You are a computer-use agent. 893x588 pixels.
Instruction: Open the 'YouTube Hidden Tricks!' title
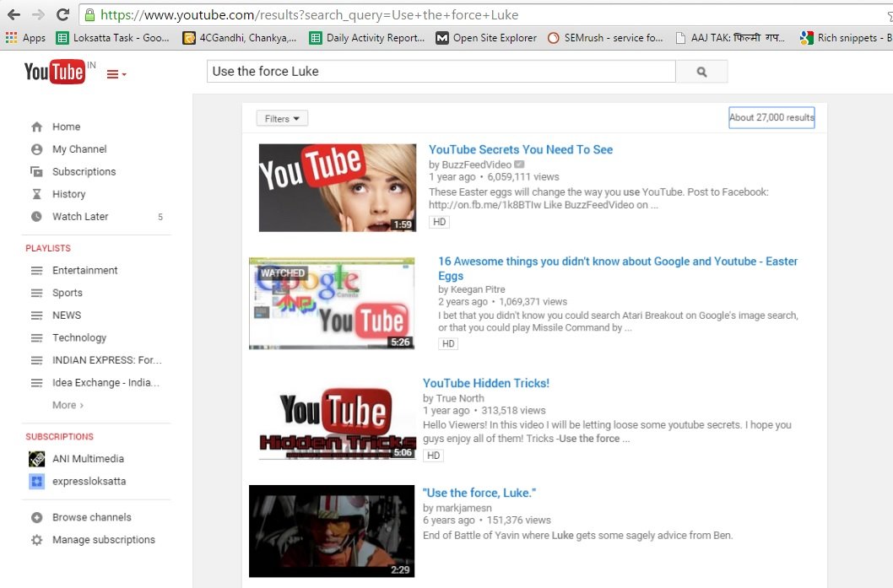tap(486, 384)
